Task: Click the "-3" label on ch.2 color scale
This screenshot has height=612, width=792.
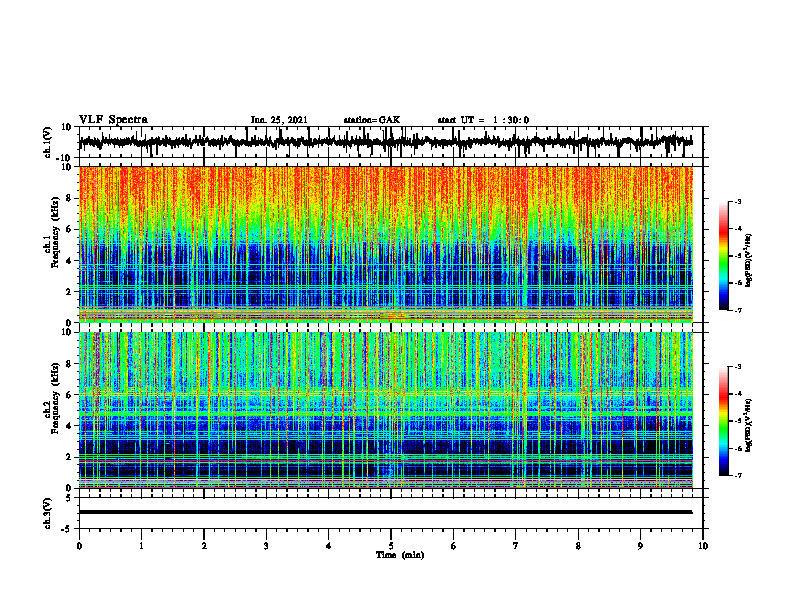Action: click(737, 367)
